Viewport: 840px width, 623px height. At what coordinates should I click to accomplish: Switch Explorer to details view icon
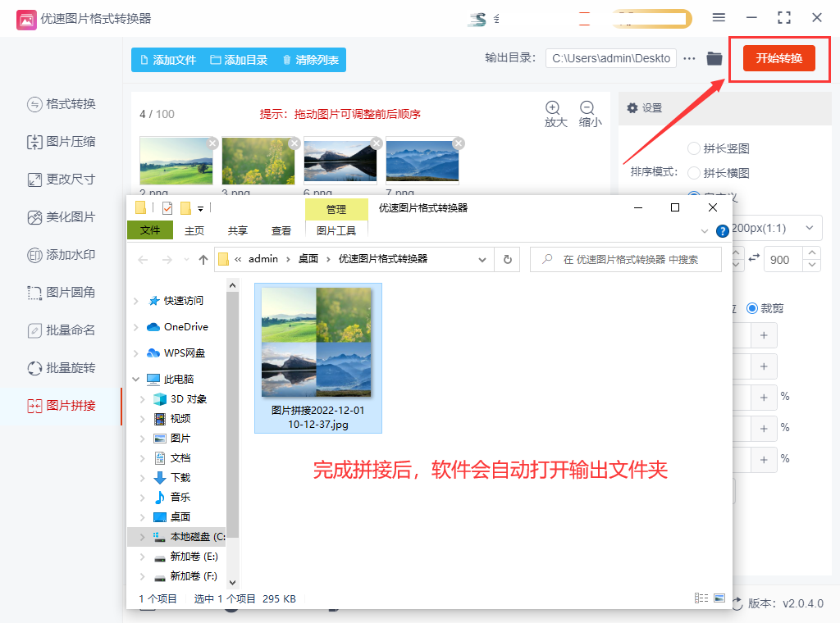[701, 598]
